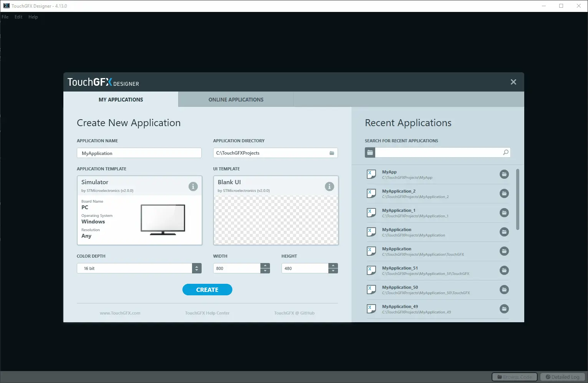Open folder for MyApplication_51 project
588x383 pixels.
point(504,270)
